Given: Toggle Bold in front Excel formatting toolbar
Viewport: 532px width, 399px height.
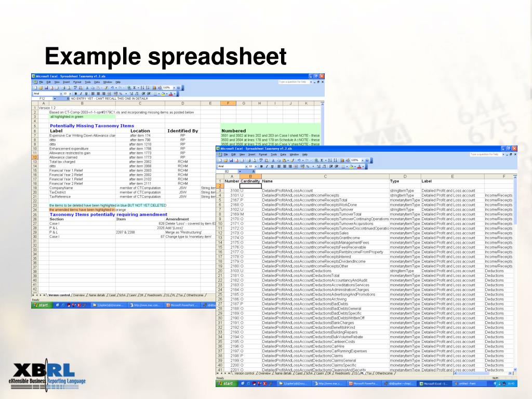Looking at the screenshot, I should tap(261, 166).
